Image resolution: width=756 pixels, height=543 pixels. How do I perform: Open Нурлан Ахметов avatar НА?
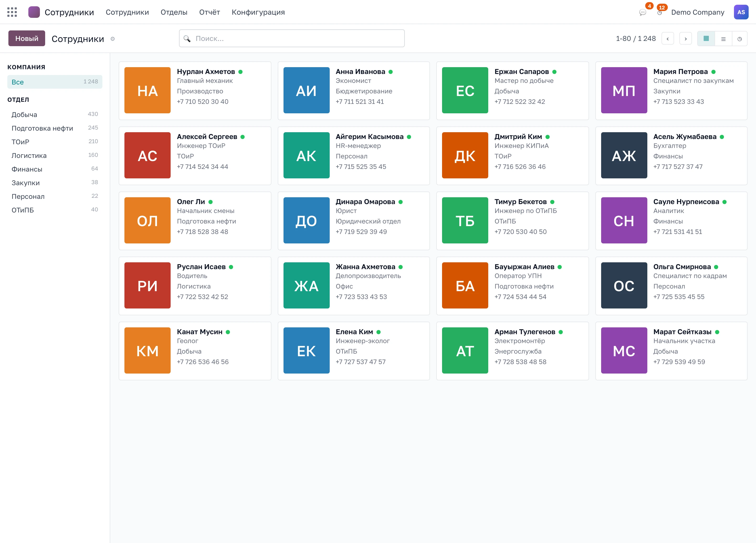[x=147, y=90]
